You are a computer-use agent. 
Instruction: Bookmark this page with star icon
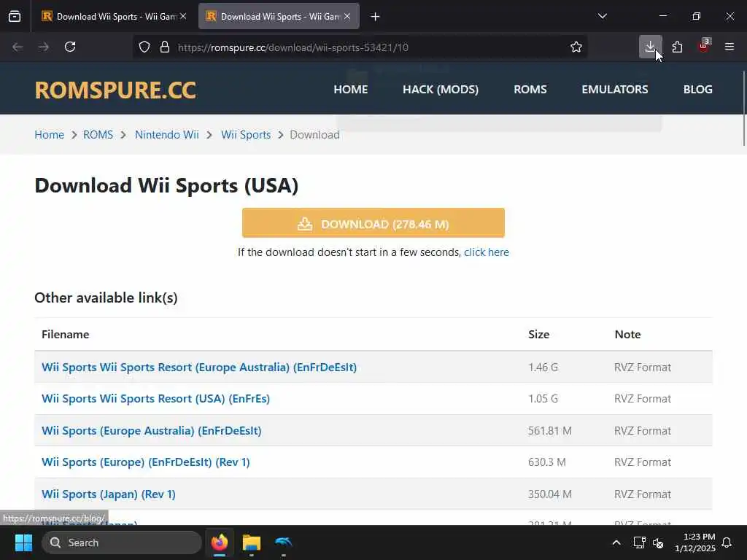576,47
